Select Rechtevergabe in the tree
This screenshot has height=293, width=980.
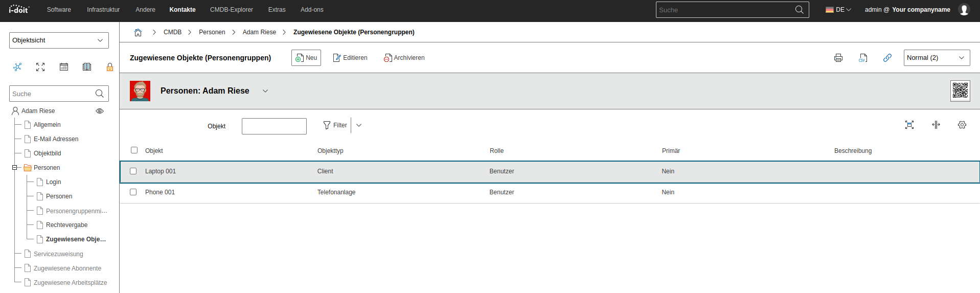click(x=66, y=225)
